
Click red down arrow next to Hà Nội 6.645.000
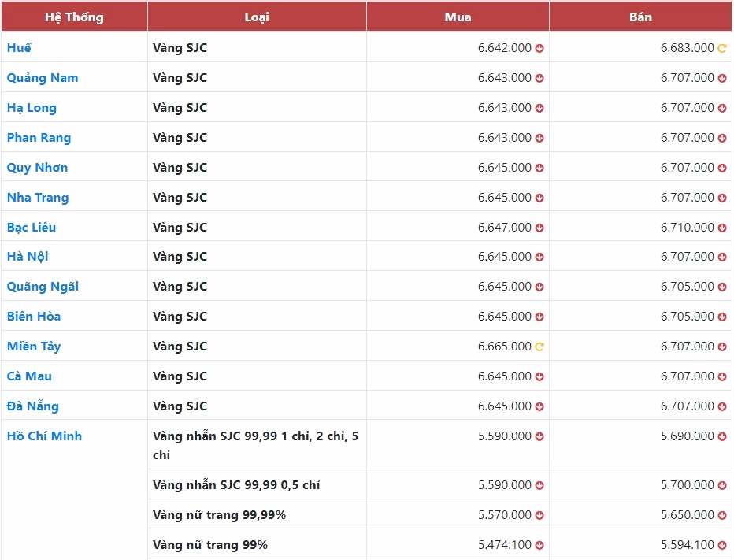click(539, 257)
